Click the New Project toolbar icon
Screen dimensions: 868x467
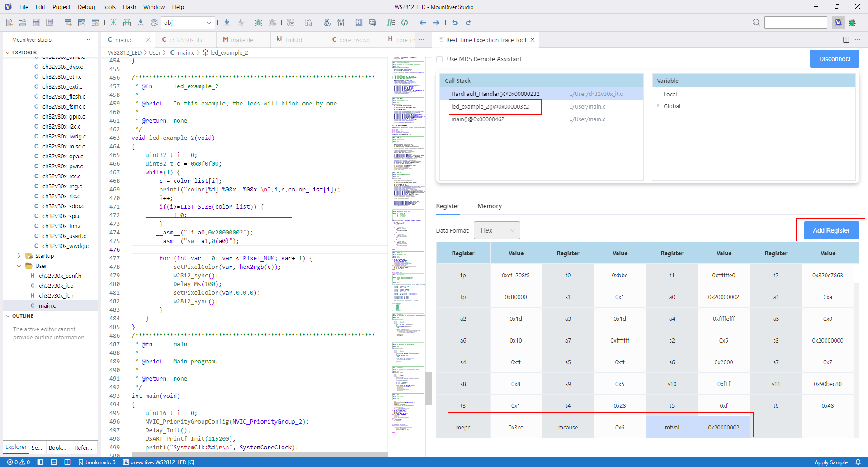(68, 23)
